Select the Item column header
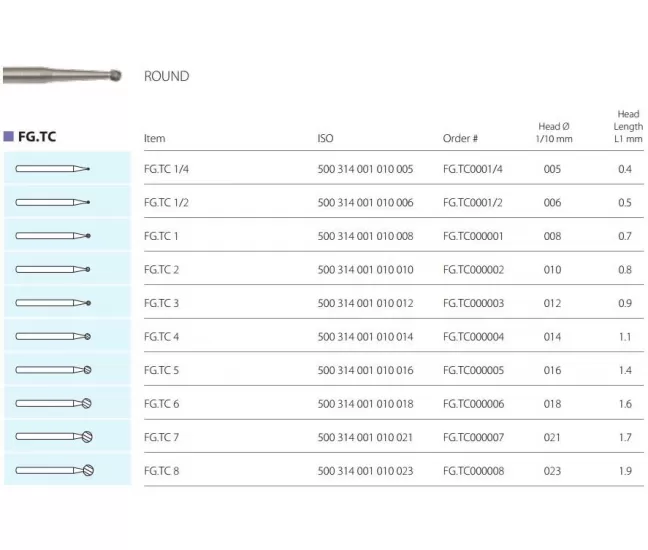 point(154,138)
